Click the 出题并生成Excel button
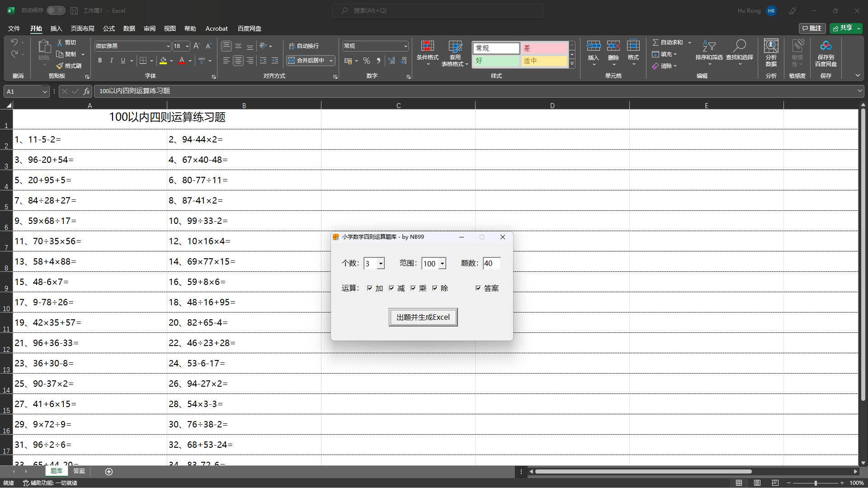 click(x=423, y=317)
